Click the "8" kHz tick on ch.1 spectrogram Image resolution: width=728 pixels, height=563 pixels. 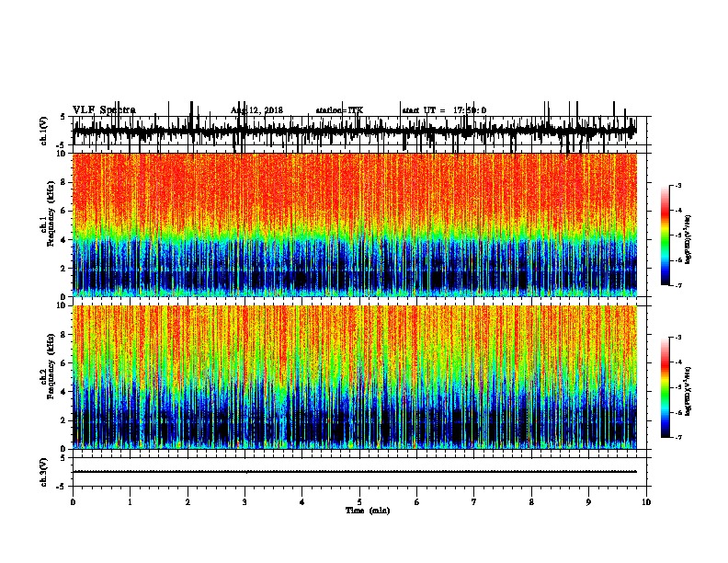tap(64, 182)
